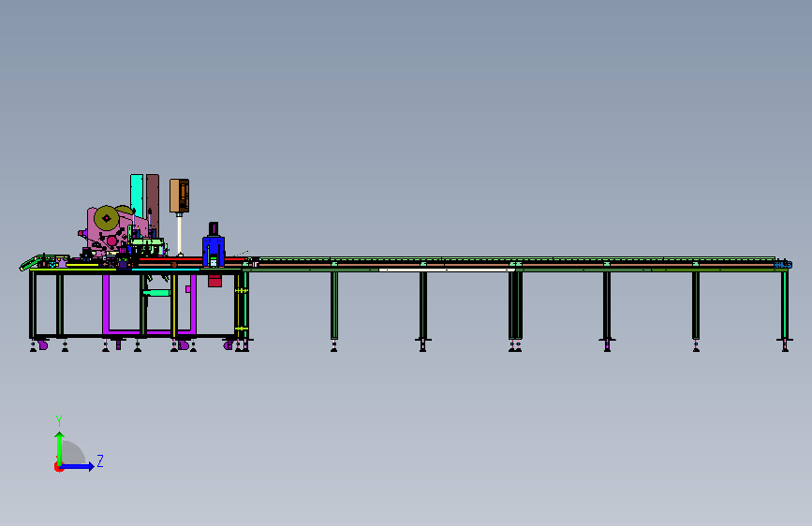Click the red X axis origin of the triad
This screenshot has width=812, height=526.
[x=58, y=467]
